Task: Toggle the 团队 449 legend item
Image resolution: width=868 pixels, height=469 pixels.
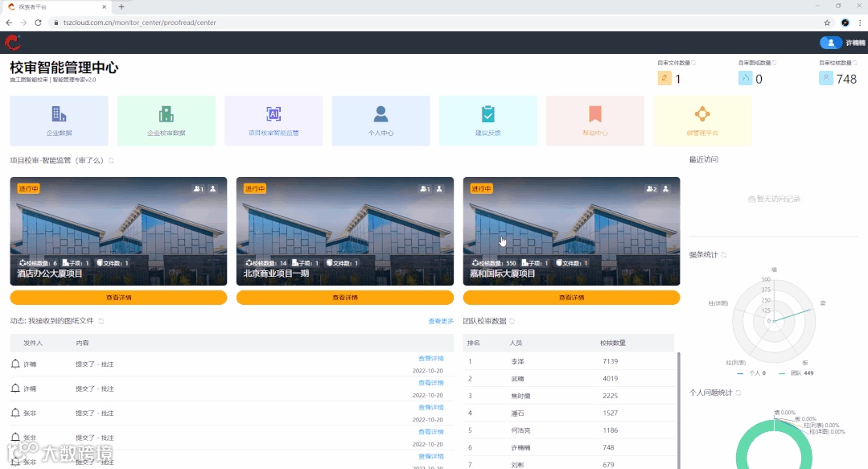Action: point(796,373)
